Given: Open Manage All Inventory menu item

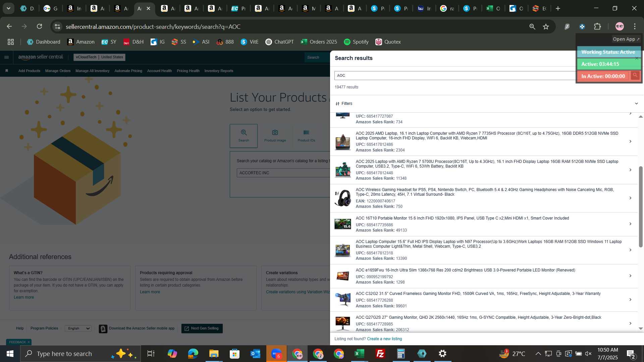Looking at the screenshot, I should pyautogui.click(x=92, y=71).
